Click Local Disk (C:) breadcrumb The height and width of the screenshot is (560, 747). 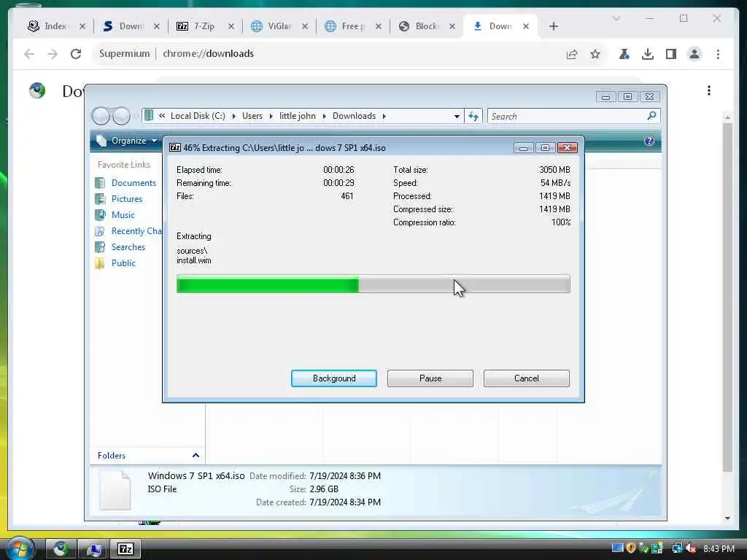pos(198,116)
